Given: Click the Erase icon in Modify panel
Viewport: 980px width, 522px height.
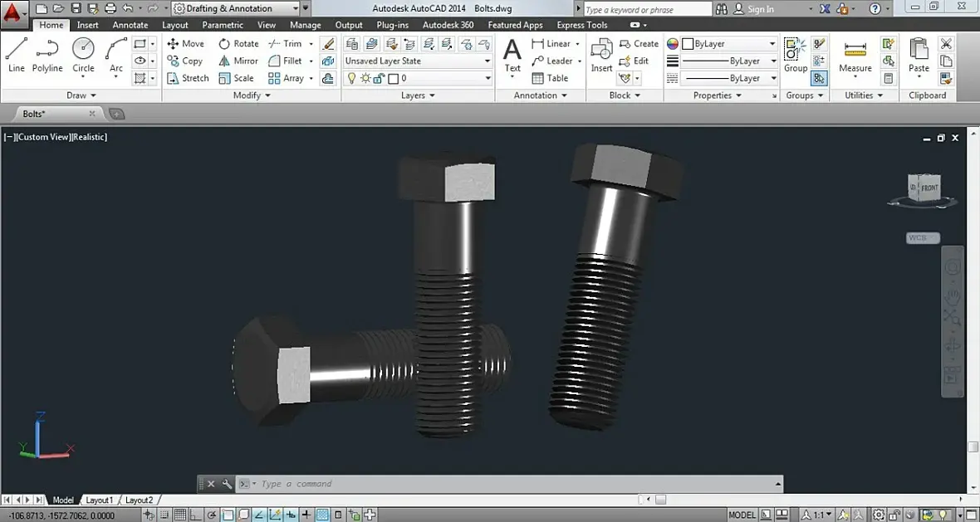Looking at the screenshot, I should point(328,44).
